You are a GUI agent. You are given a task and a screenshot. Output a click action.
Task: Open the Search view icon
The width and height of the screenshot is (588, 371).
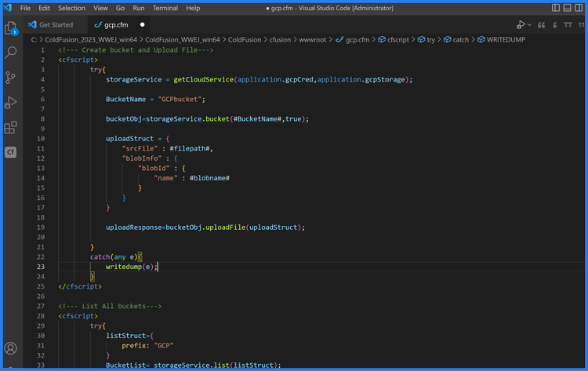click(x=11, y=53)
